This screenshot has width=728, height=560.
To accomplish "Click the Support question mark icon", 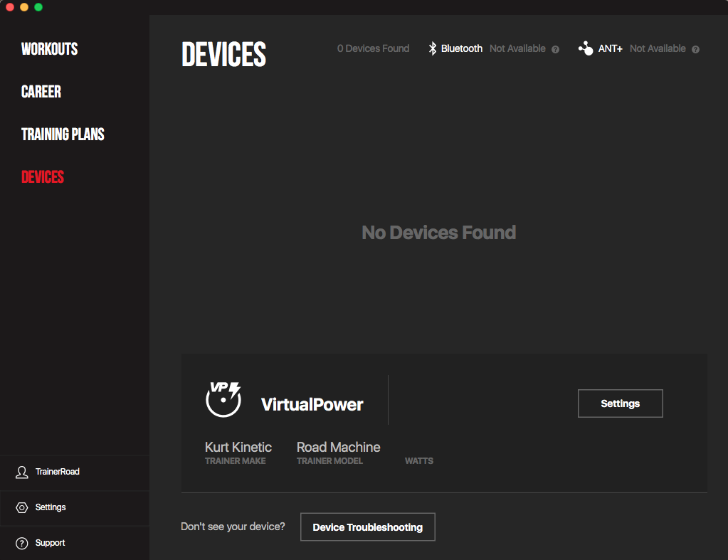I will (x=22, y=544).
